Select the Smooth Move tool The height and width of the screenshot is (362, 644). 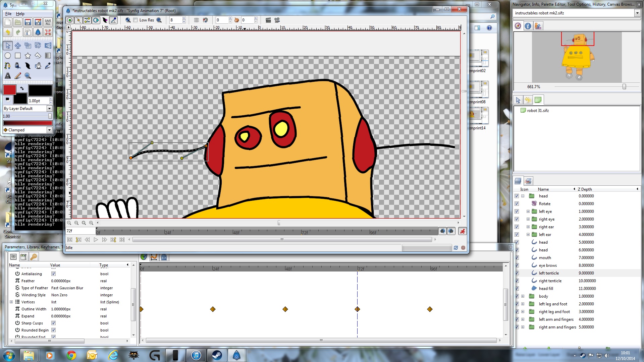(18, 46)
